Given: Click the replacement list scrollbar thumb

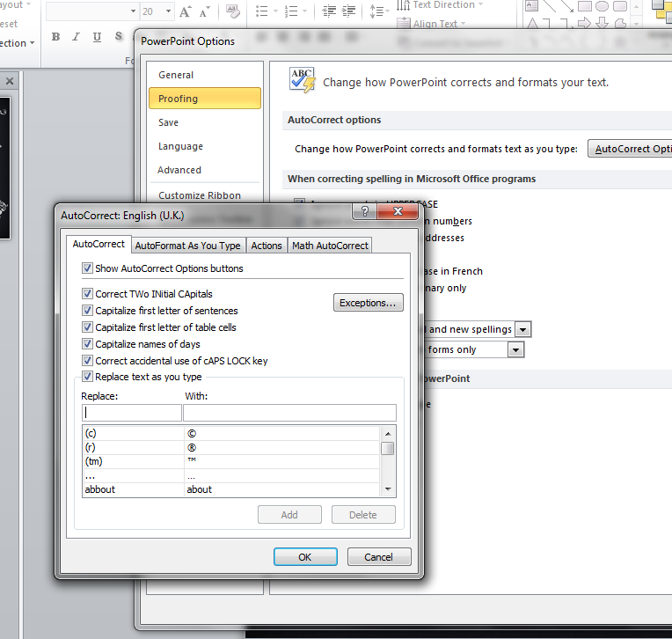Looking at the screenshot, I should point(388,449).
